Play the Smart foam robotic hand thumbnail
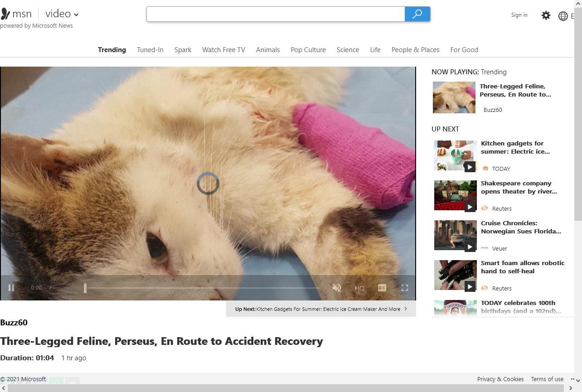Screen dimensions: 582x392 tap(455, 275)
